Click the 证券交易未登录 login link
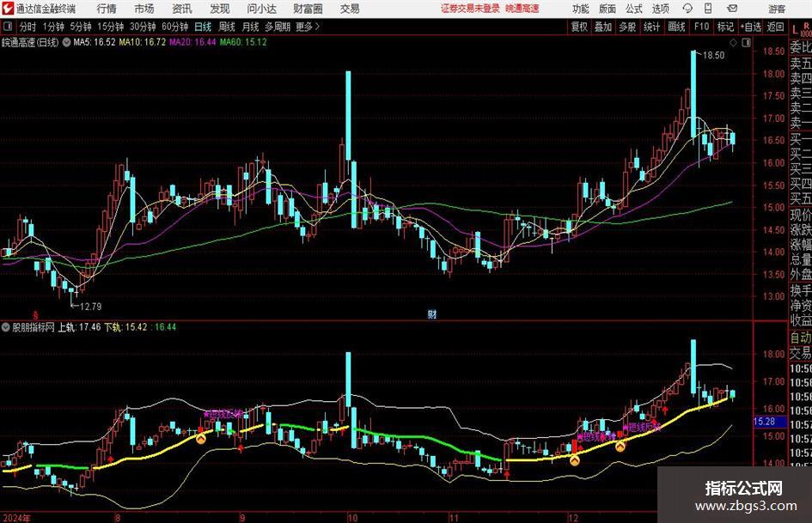 coord(470,9)
